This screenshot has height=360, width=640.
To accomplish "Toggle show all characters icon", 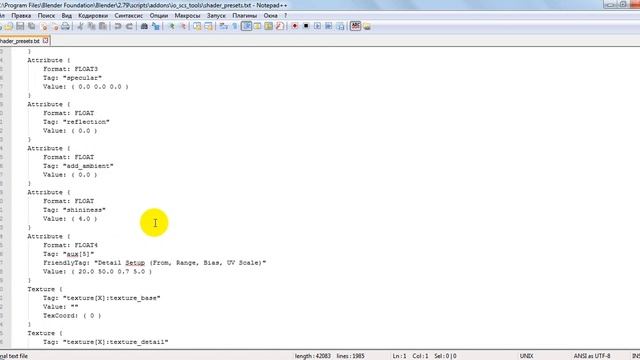I will (x=235, y=27).
